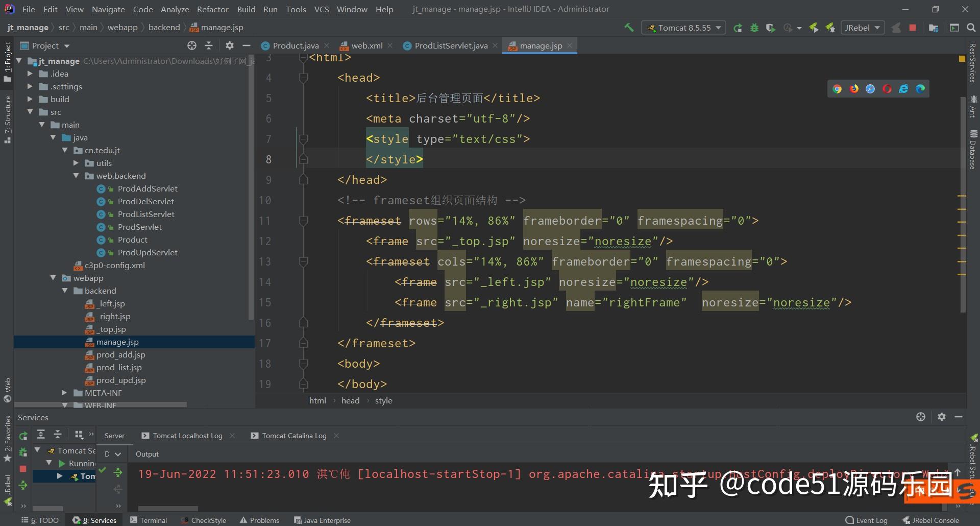
Task: Open the VCS menu
Action: [322, 9]
